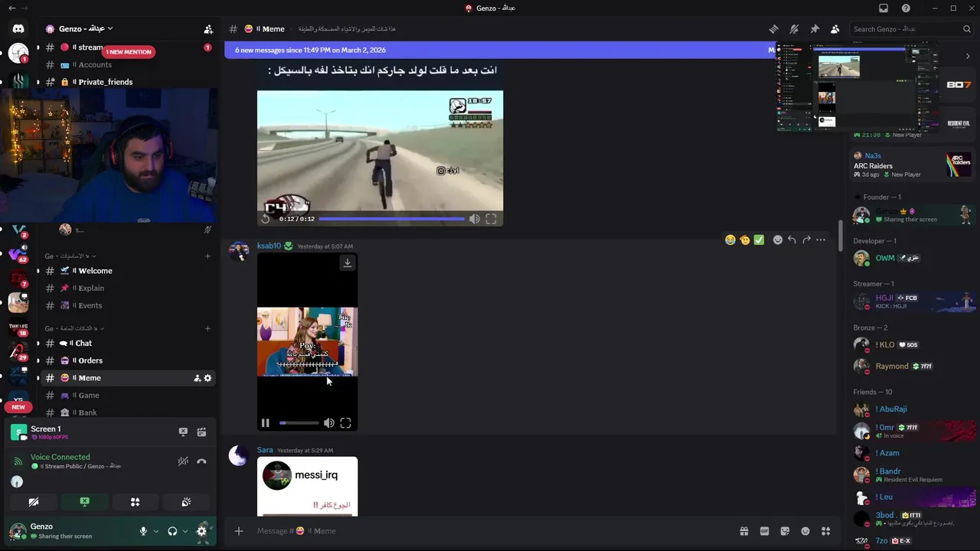
Task: Open stream clips icon next to Screen 1
Action: click(x=201, y=432)
